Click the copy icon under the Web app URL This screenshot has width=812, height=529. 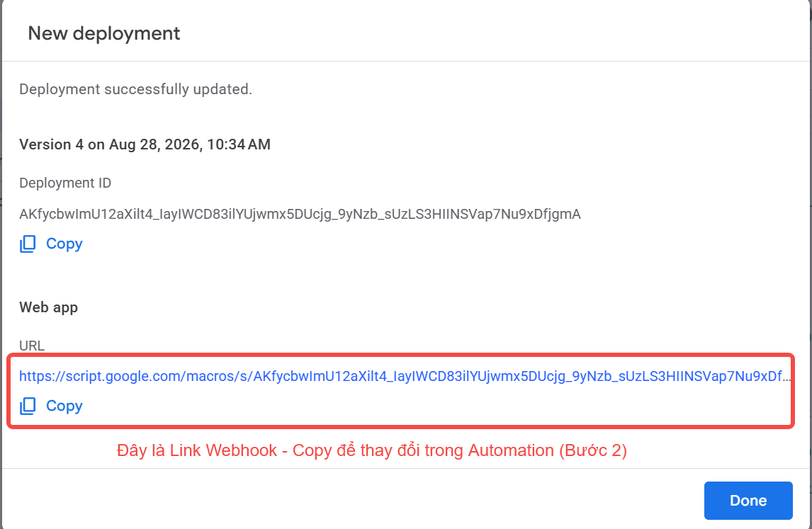(x=28, y=406)
